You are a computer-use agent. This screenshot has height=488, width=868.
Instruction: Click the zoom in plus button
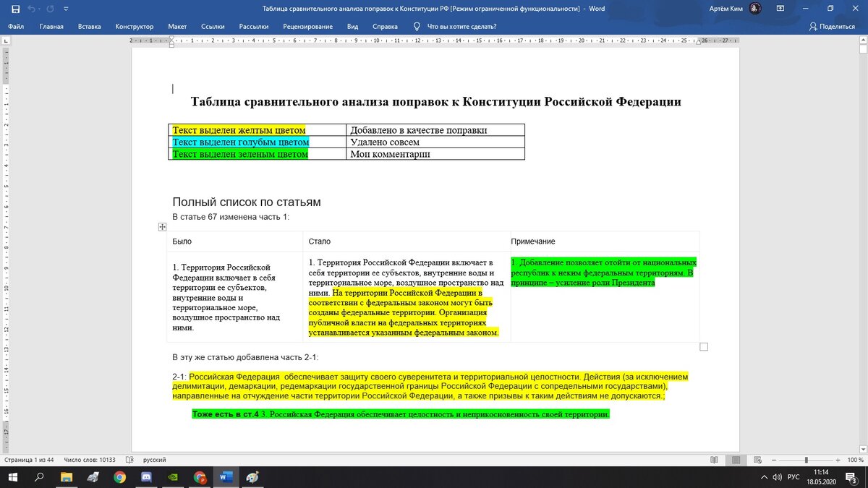pos(838,460)
